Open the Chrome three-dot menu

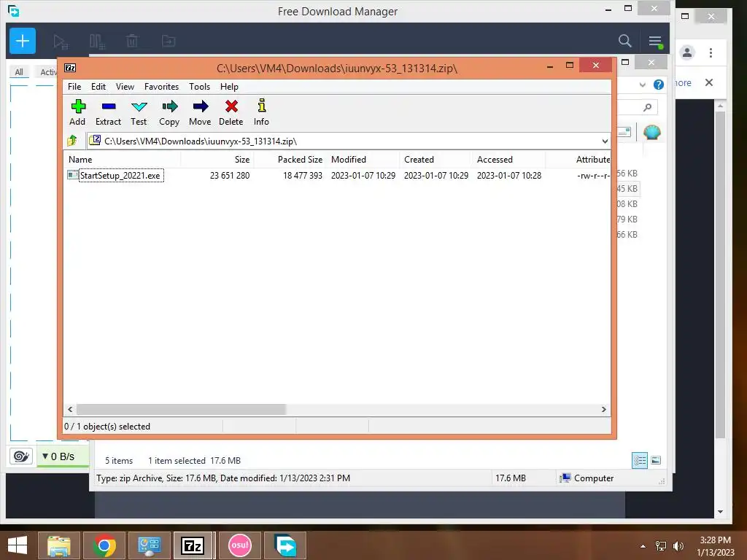pos(711,52)
